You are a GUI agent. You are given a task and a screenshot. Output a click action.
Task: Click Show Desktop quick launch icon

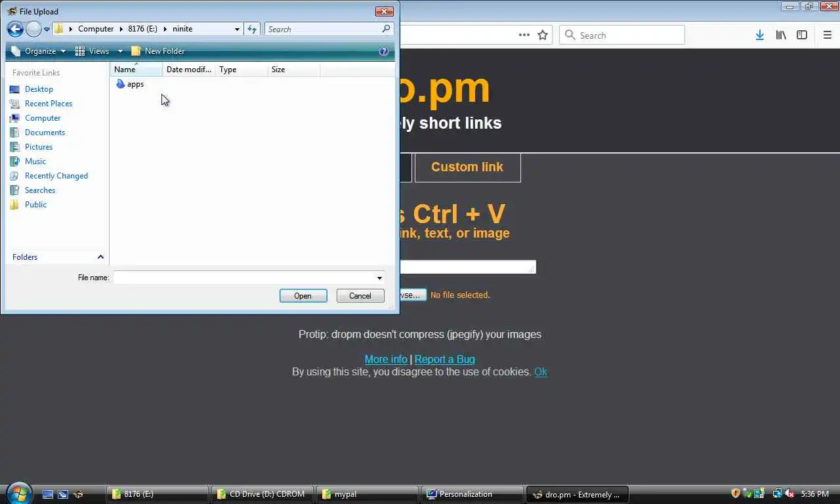48,494
